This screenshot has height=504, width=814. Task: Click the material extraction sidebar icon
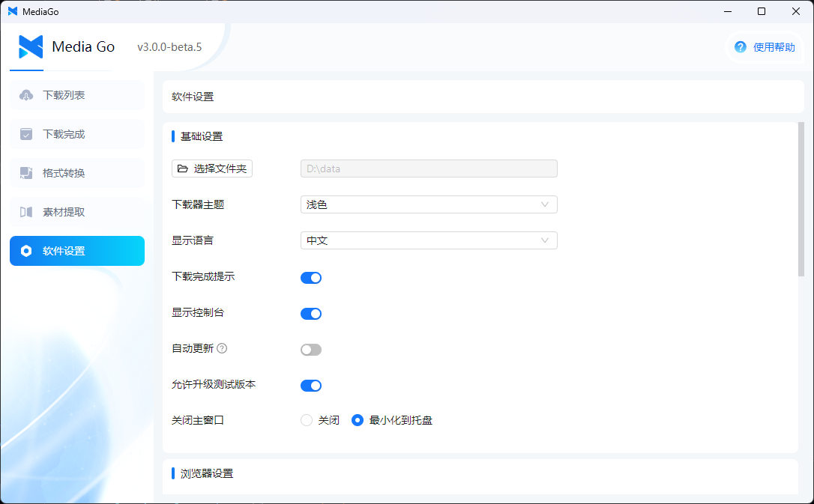26,212
